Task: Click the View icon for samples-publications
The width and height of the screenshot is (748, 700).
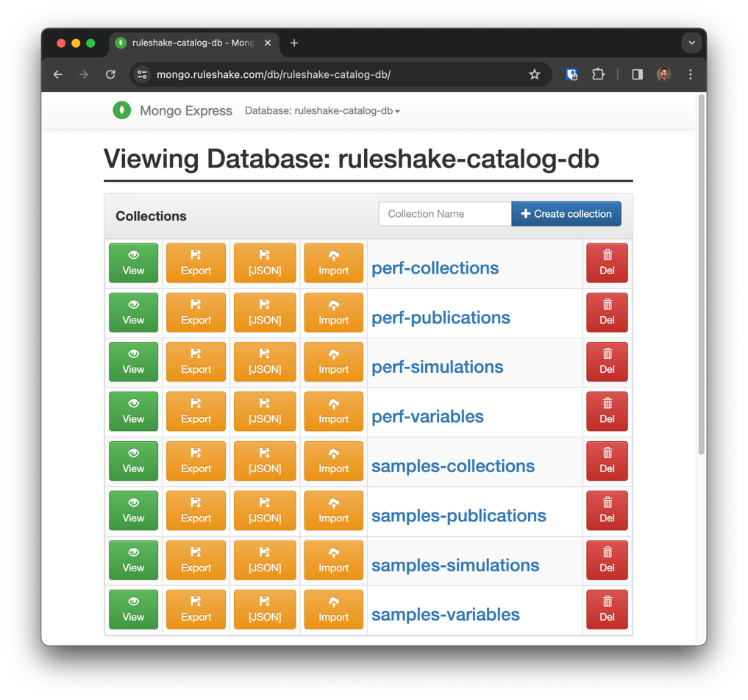Action: click(133, 504)
